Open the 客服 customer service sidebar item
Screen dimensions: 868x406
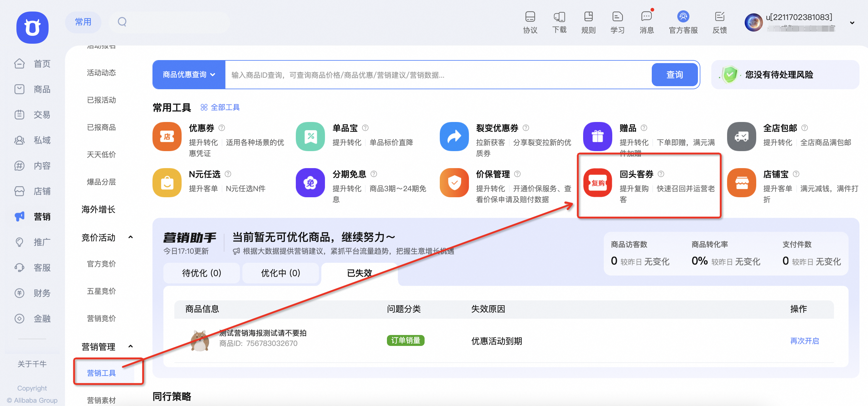point(32,268)
